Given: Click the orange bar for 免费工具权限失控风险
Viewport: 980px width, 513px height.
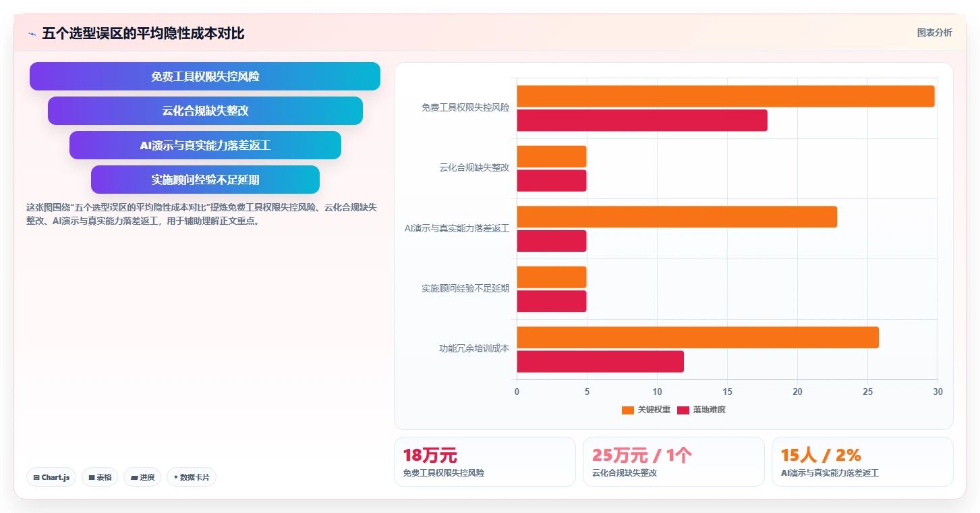Looking at the screenshot, I should [x=726, y=96].
